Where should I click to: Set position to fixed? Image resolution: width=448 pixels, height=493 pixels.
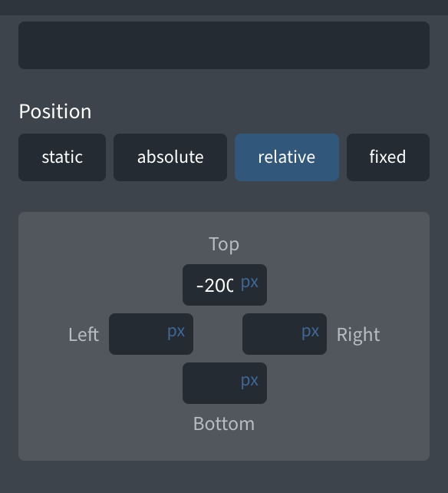(x=388, y=157)
